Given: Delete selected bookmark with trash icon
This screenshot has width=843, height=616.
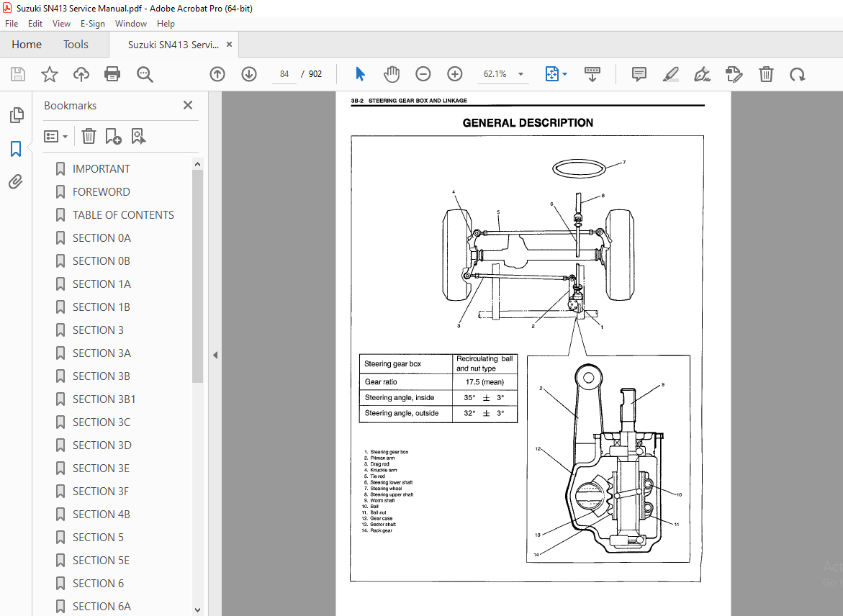Looking at the screenshot, I should pyautogui.click(x=89, y=136).
